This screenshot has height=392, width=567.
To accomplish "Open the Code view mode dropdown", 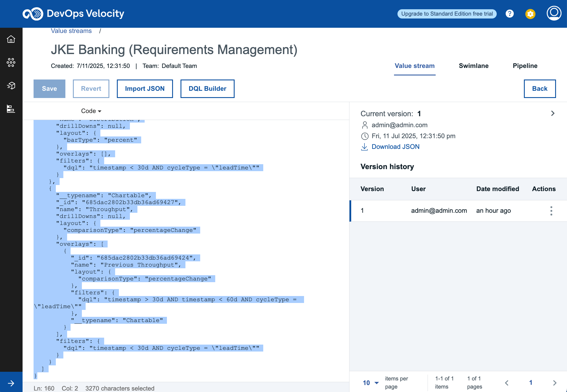I will pyautogui.click(x=91, y=111).
